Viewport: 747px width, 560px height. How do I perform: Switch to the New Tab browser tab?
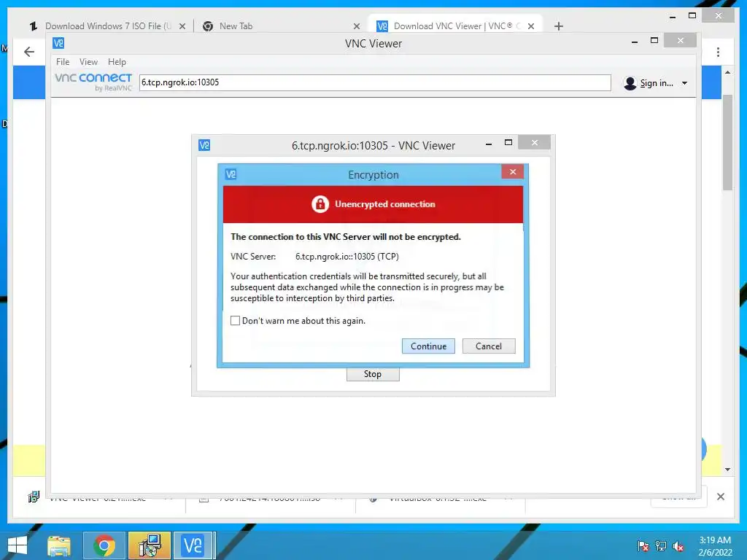pyautogui.click(x=236, y=26)
